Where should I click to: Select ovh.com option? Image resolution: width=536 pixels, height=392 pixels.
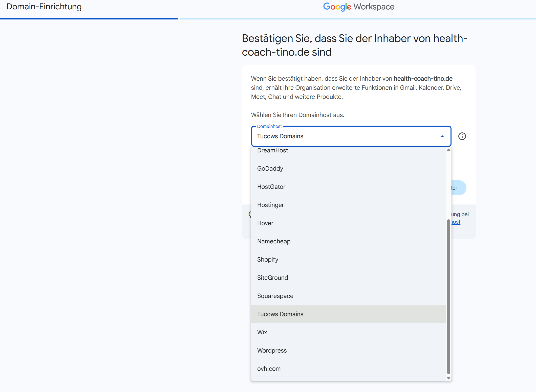[x=269, y=369]
